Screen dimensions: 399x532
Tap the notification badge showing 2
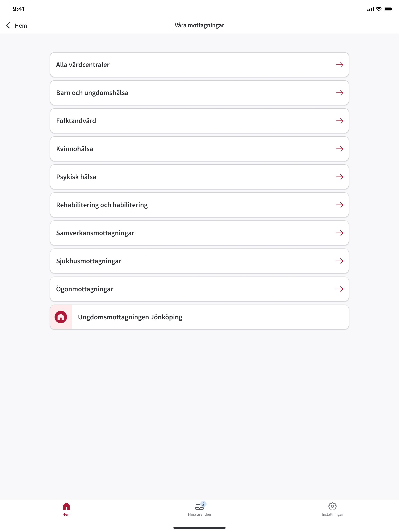pos(203,504)
